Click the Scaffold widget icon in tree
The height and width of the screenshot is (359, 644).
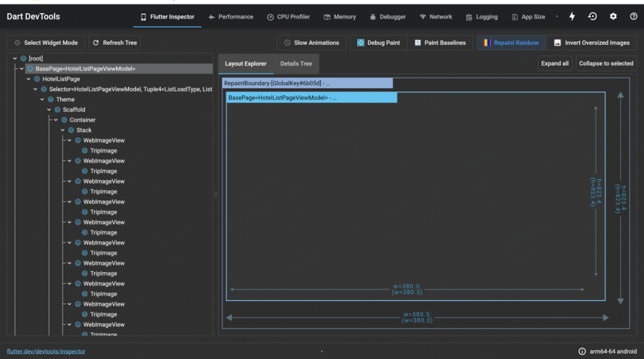[x=57, y=110]
